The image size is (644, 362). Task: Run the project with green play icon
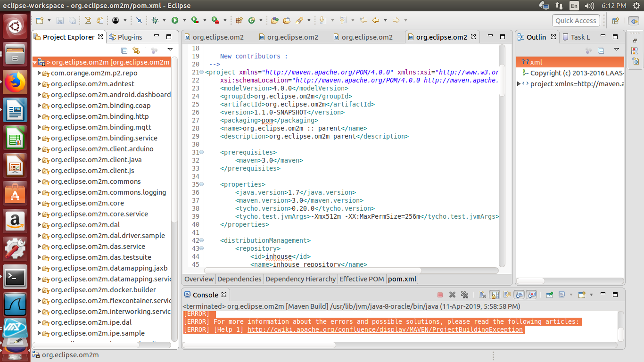[x=174, y=20]
